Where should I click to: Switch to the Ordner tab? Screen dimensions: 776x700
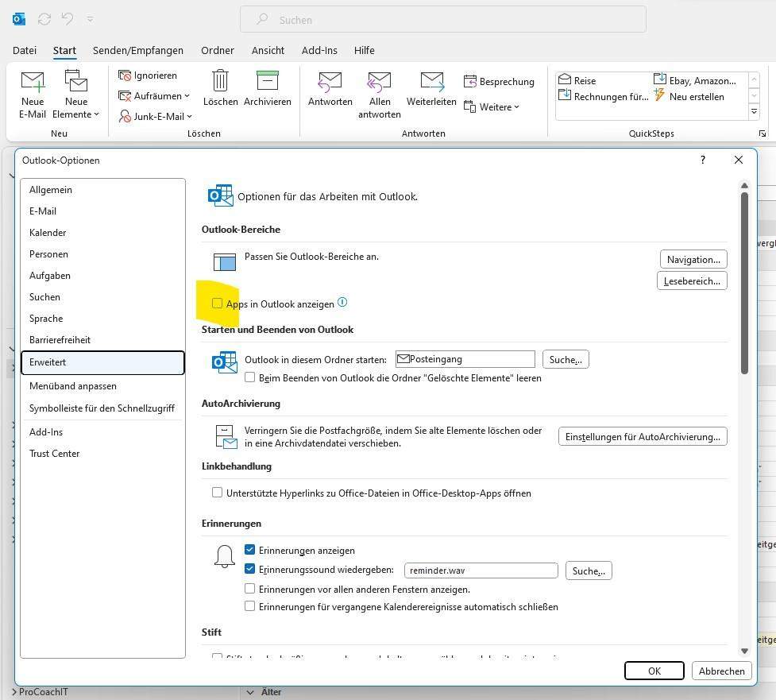(218, 51)
